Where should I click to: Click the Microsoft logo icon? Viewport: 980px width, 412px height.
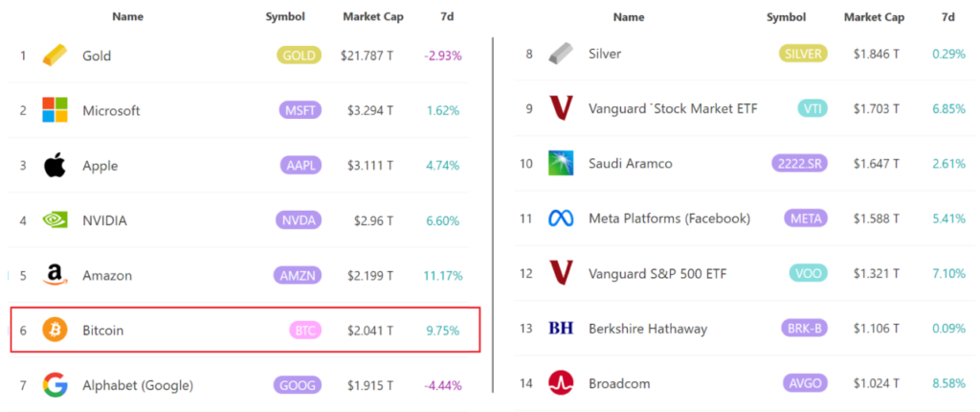point(55,110)
